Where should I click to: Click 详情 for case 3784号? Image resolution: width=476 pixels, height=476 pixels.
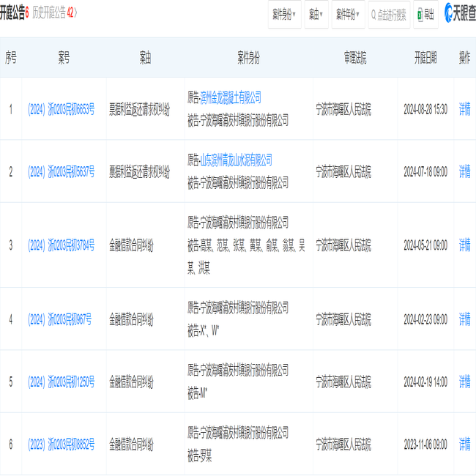click(464, 245)
